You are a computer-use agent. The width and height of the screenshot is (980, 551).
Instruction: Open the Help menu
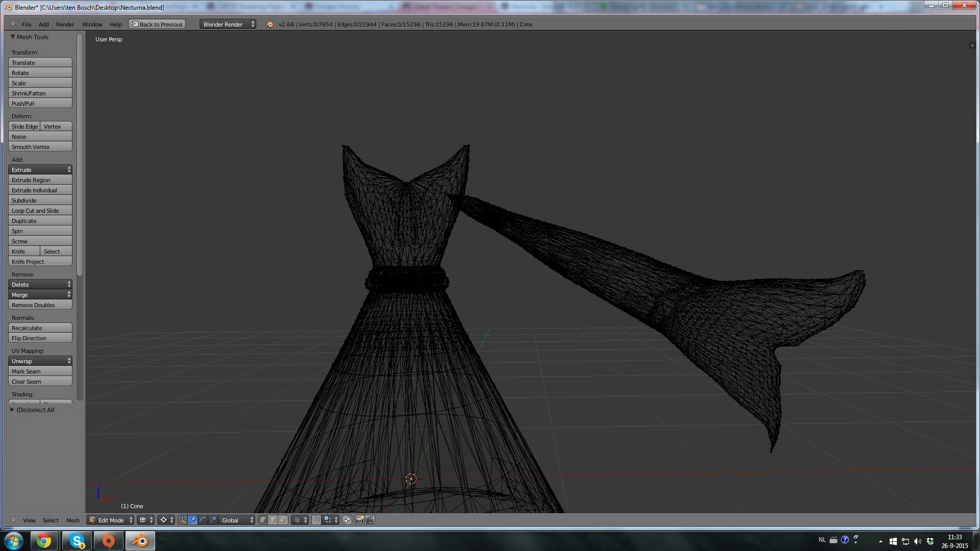click(115, 24)
